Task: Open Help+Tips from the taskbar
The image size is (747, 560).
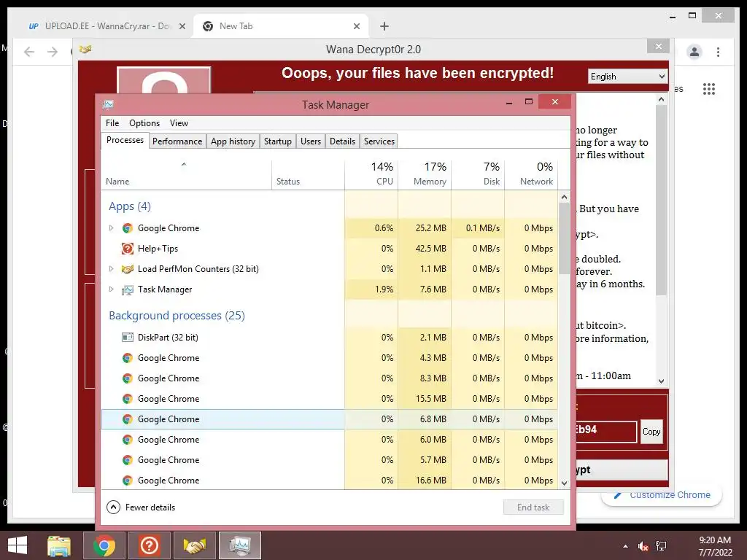Action: pyautogui.click(x=150, y=545)
